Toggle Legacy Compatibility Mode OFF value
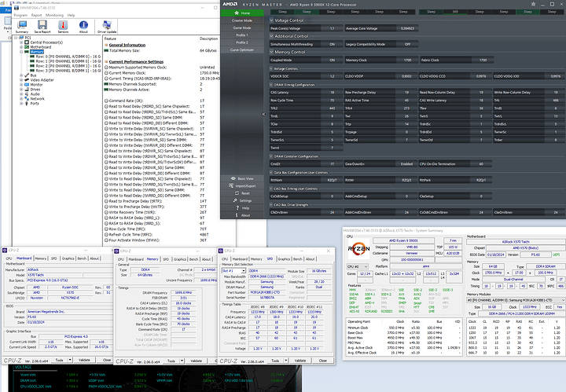The image size is (566, 392). [x=407, y=44]
